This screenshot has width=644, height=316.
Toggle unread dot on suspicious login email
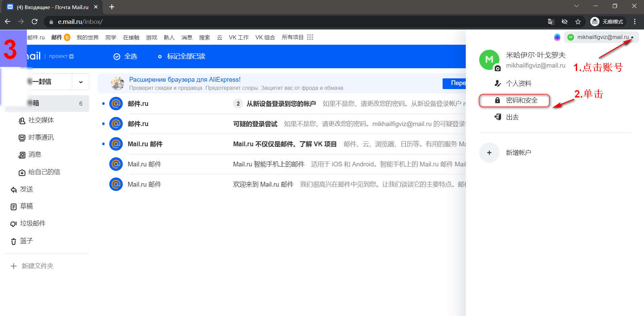pyautogui.click(x=103, y=124)
